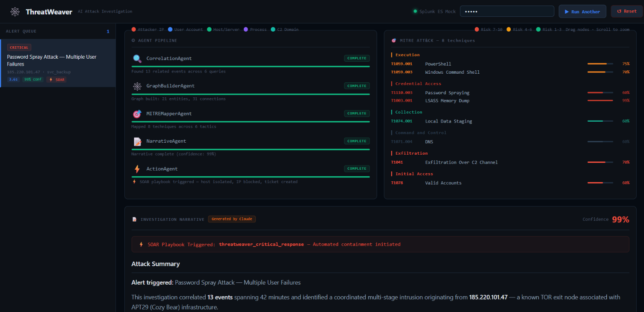644x312 pixels.
Task: Click "Graph built: 21 entities, 31 connections"
Action: point(179,99)
